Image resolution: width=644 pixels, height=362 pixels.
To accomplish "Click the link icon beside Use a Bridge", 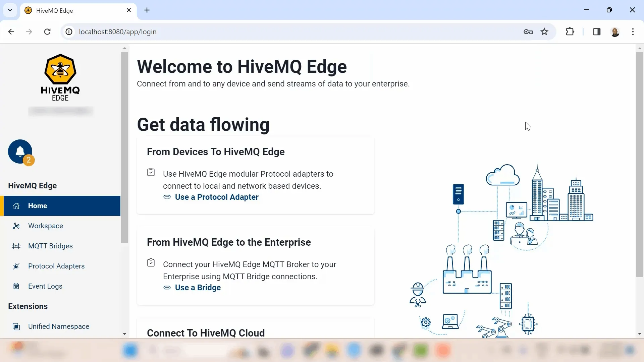I will (167, 288).
